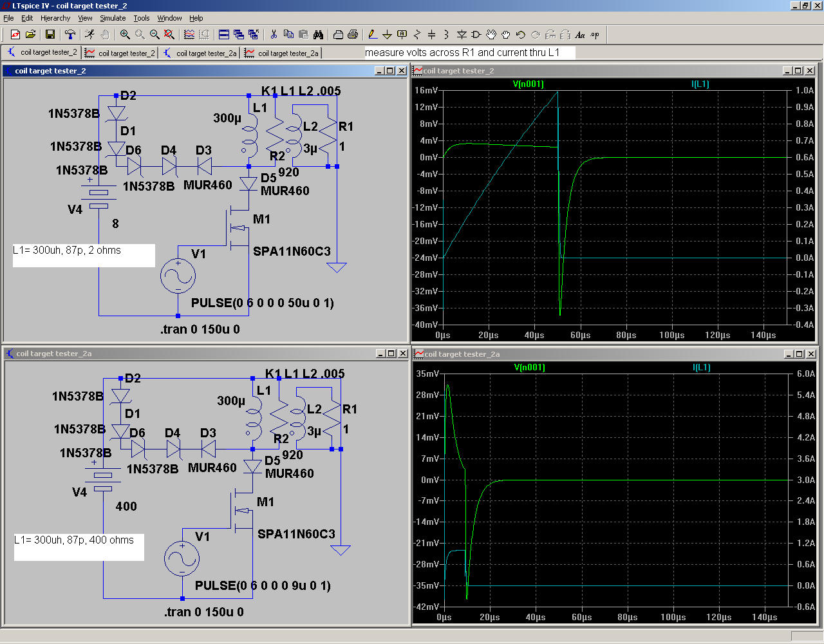
Task: Click the Run simulation icon
Action: click(x=89, y=35)
